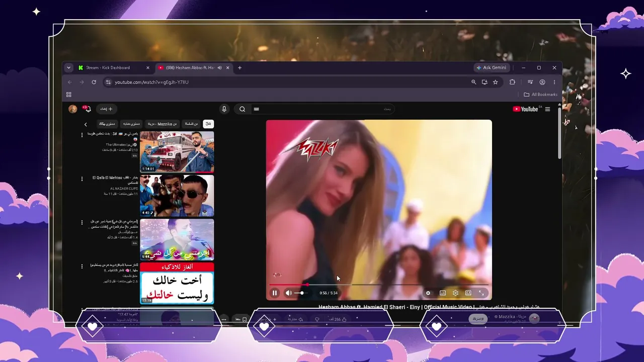
Task: Open the YouTube hamburger guide menu
Action: point(548,109)
